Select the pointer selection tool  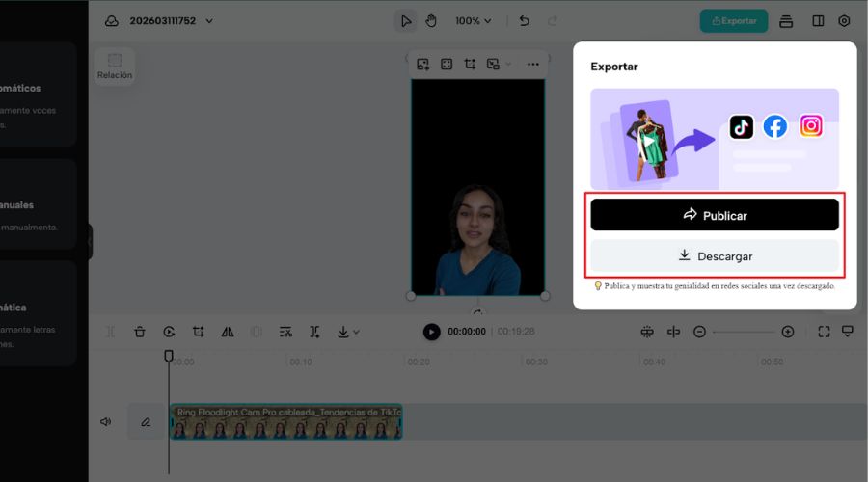pos(406,21)
